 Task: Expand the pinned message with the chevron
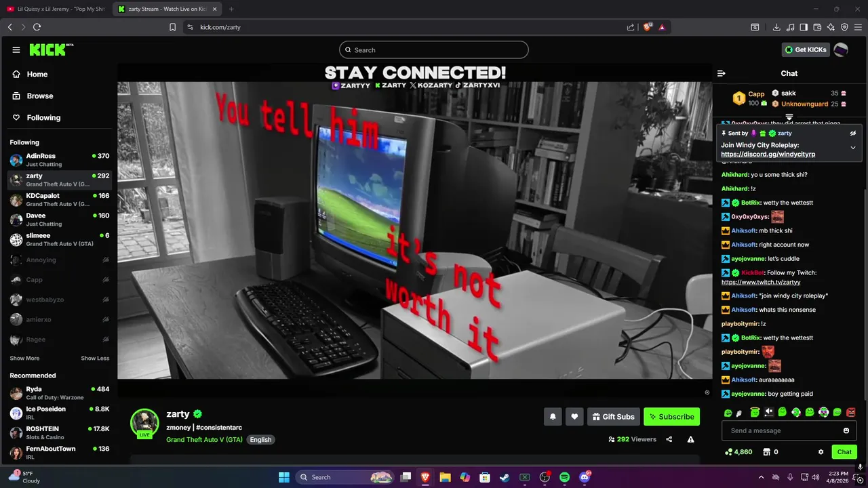[853, 148]
